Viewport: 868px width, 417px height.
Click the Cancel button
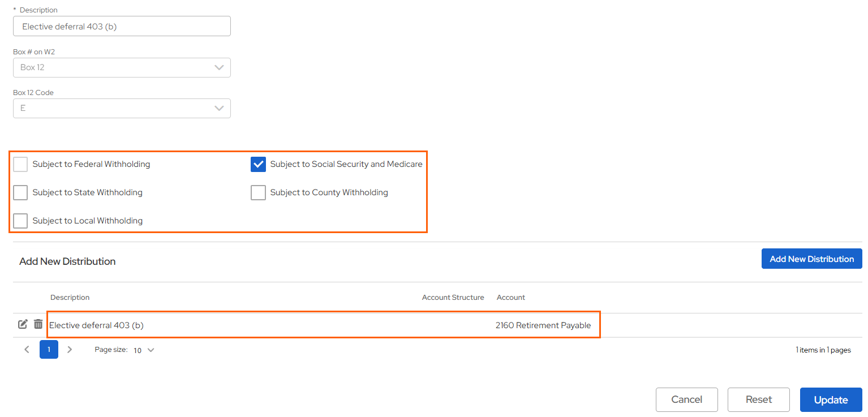[x=686, y=399]
